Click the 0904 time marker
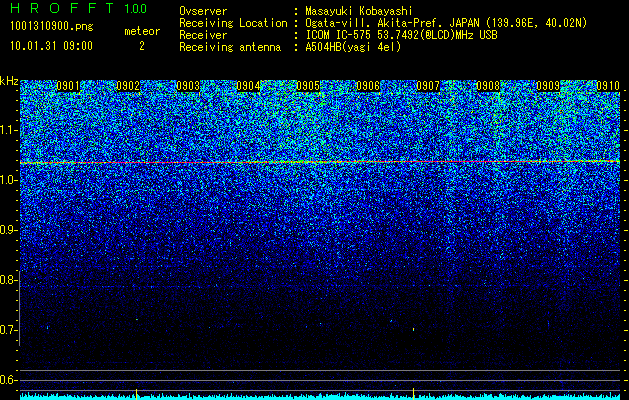This screenshot has width=629, height=400. pos(248,86)
